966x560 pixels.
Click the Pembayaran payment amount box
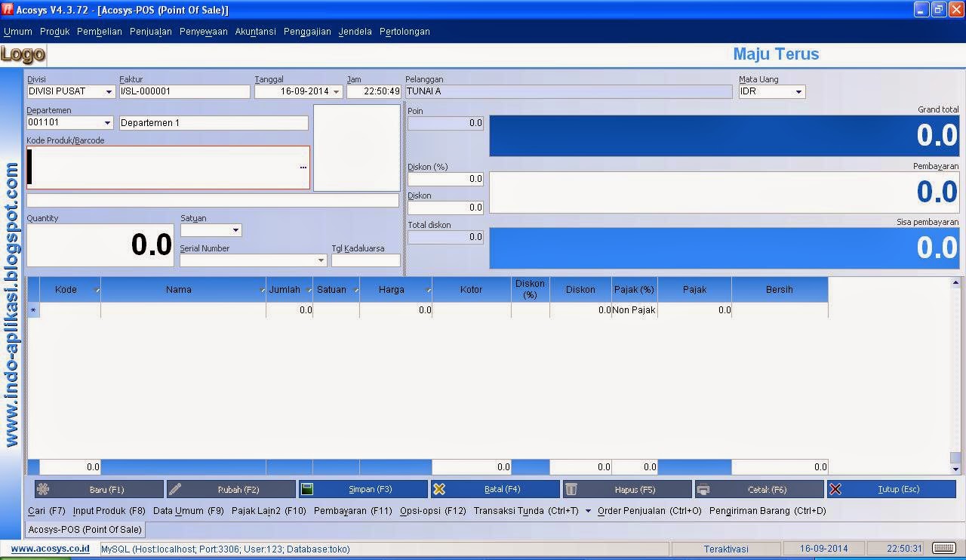point(724,192)
